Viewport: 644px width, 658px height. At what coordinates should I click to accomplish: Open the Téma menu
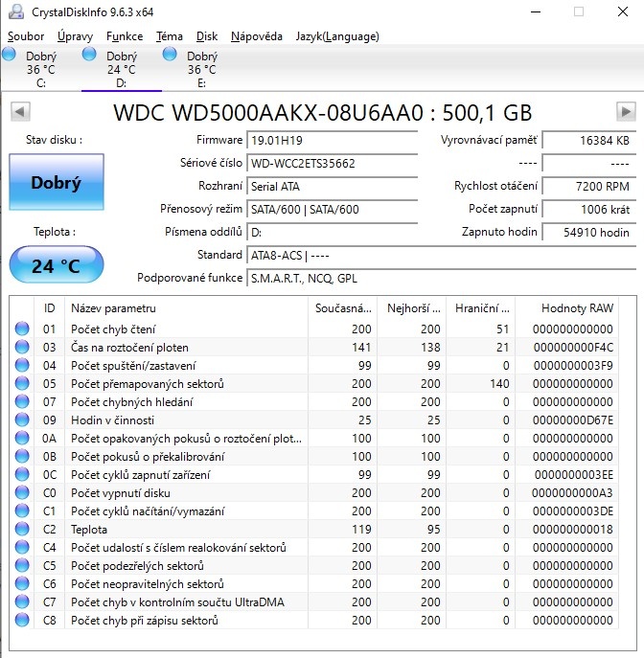tap(170, 36)
